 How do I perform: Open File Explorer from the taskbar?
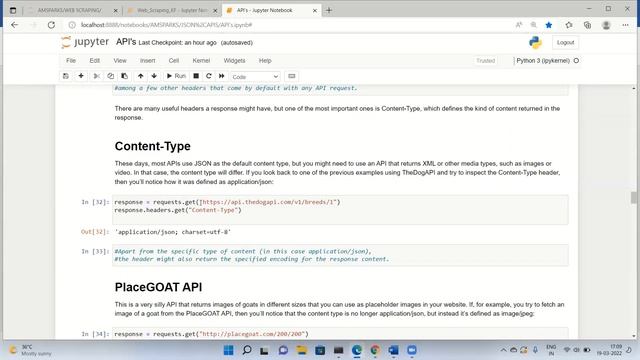point(302,350)
